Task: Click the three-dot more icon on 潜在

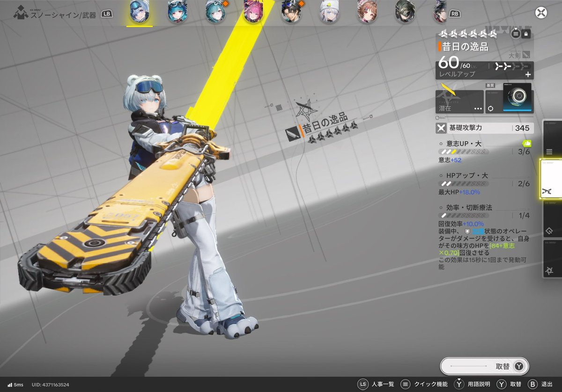Action: [478, 109]
